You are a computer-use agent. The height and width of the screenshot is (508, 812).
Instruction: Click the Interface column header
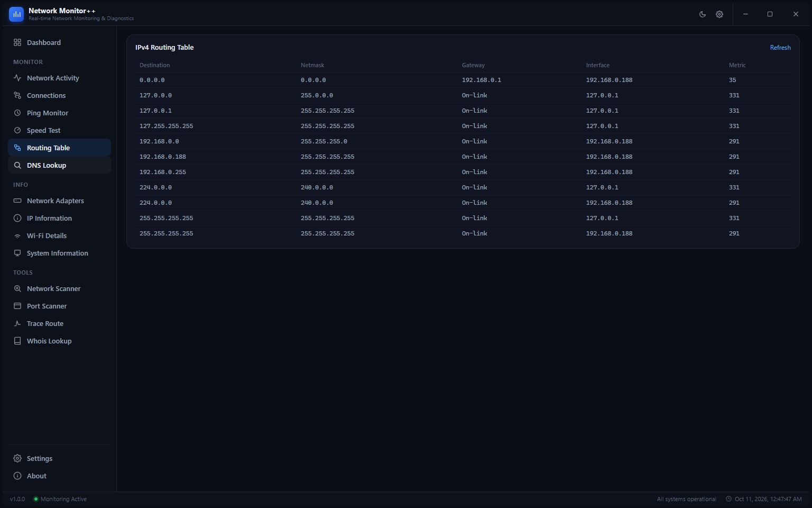pyautogui.click(x=598, y=65)
